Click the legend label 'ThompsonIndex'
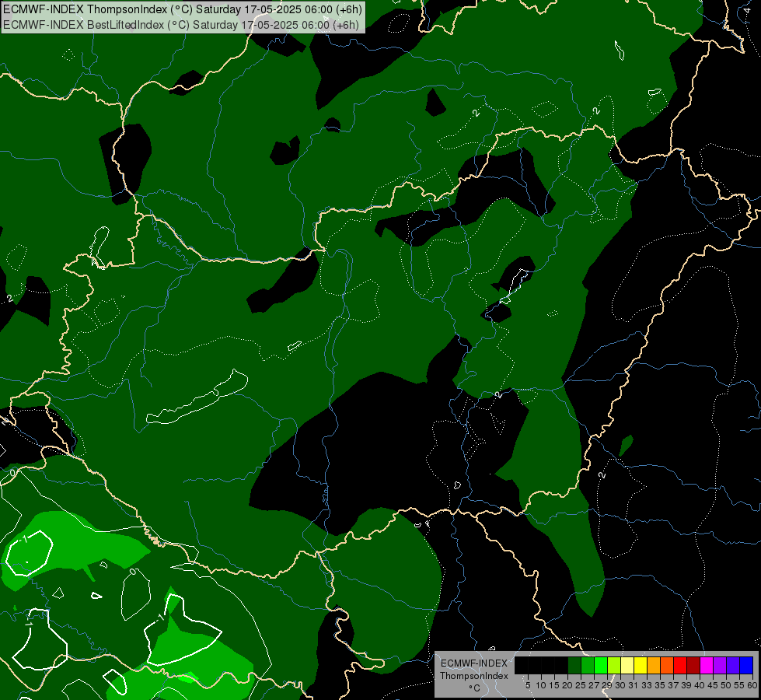Image resolution: width=761 pixels, height=700 pixels. 474,676
